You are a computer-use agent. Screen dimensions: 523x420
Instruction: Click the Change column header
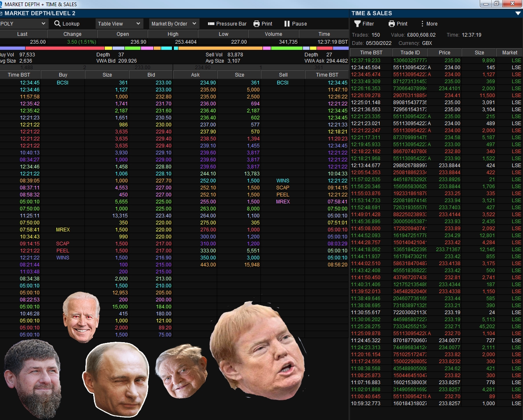point(73,34)
